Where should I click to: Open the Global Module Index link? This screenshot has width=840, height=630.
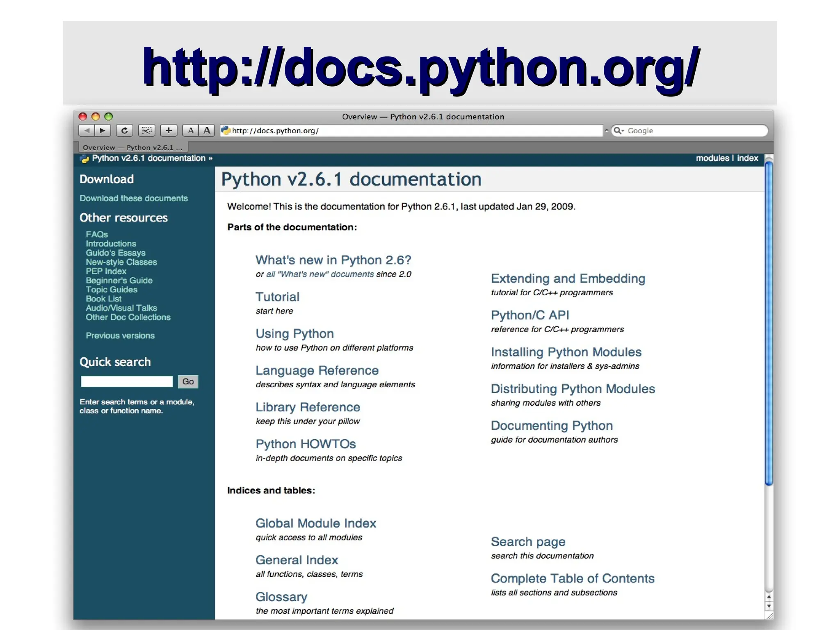(x=315, y=523)
